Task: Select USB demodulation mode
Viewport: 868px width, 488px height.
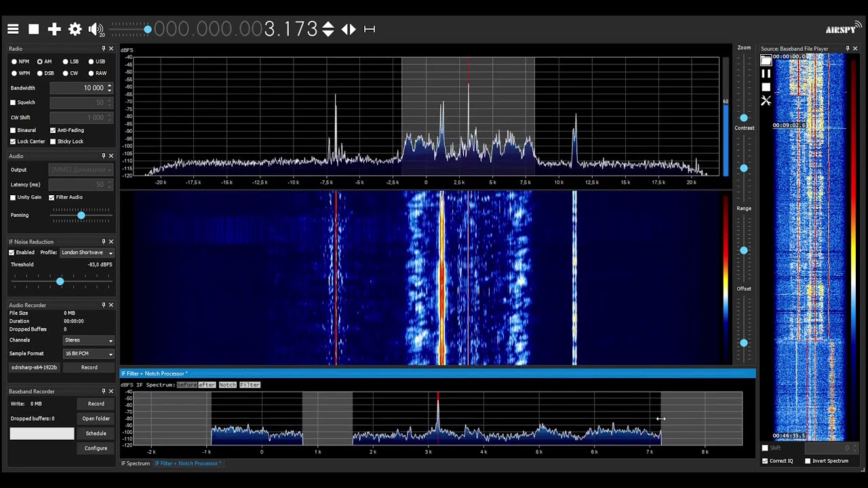Action: coord(97,62)
